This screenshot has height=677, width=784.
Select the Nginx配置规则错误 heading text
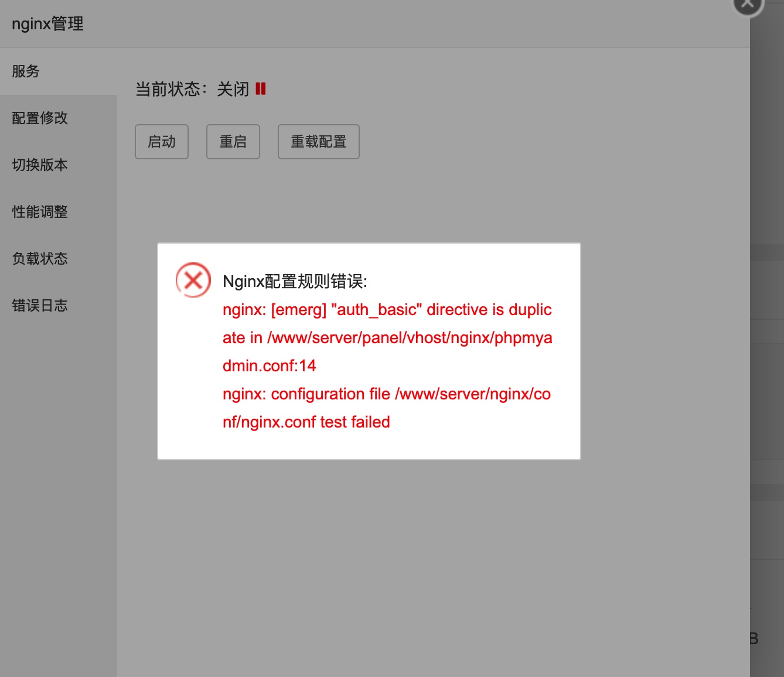pos(295,282)
